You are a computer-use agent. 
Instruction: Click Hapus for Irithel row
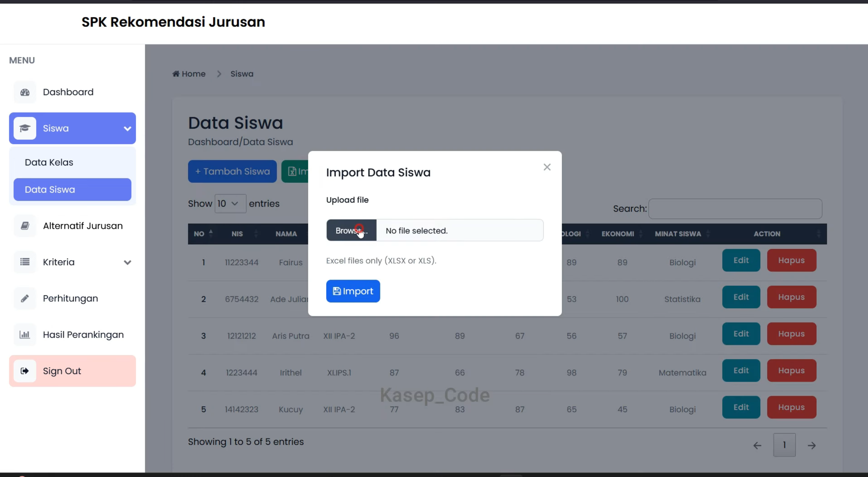[x=791, y=370]
